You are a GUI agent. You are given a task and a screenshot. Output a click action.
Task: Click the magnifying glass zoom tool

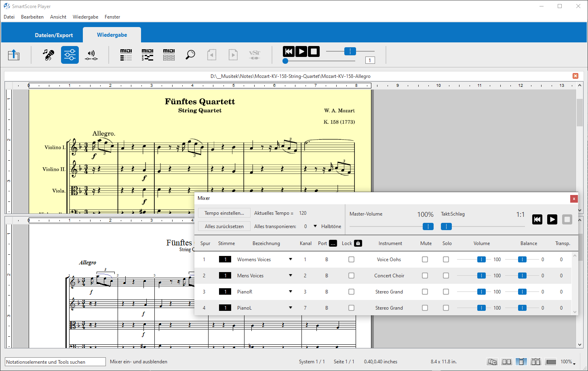click(190, 54)
